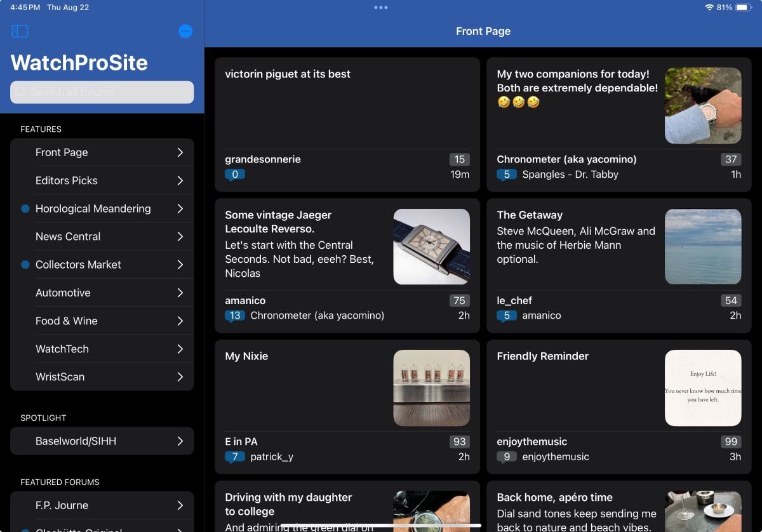Search all forums field
This screenshot has height=532, width=762.
coord(102,92)
